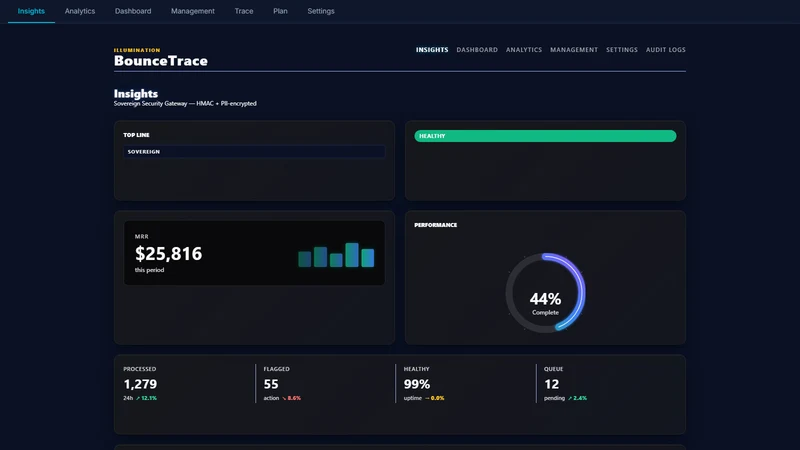Click the ILLUMINATION label above the brand
This screenshot has height=450, width=800.
pyautogui.click(x=137, y=50)
